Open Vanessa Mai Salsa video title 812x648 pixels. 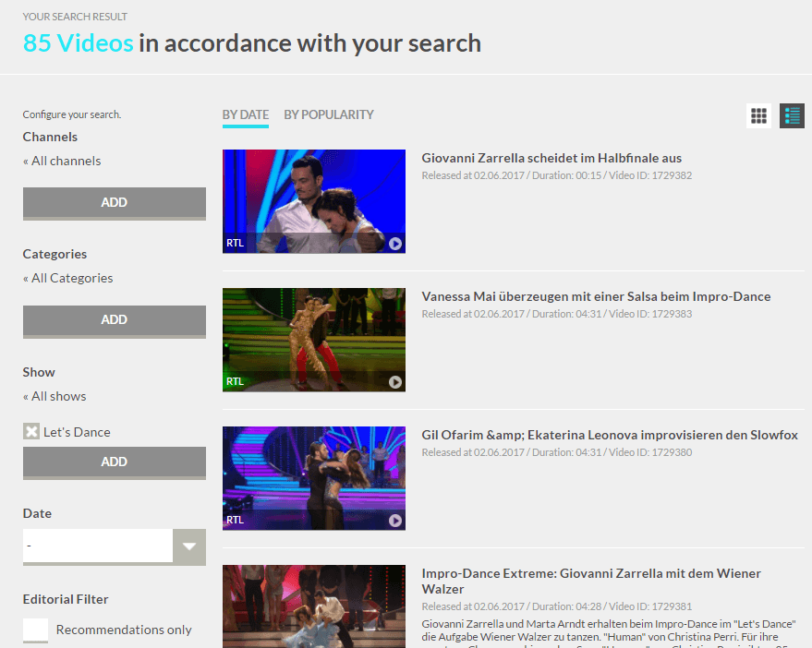pyautogui.click(x=596, y=296)
